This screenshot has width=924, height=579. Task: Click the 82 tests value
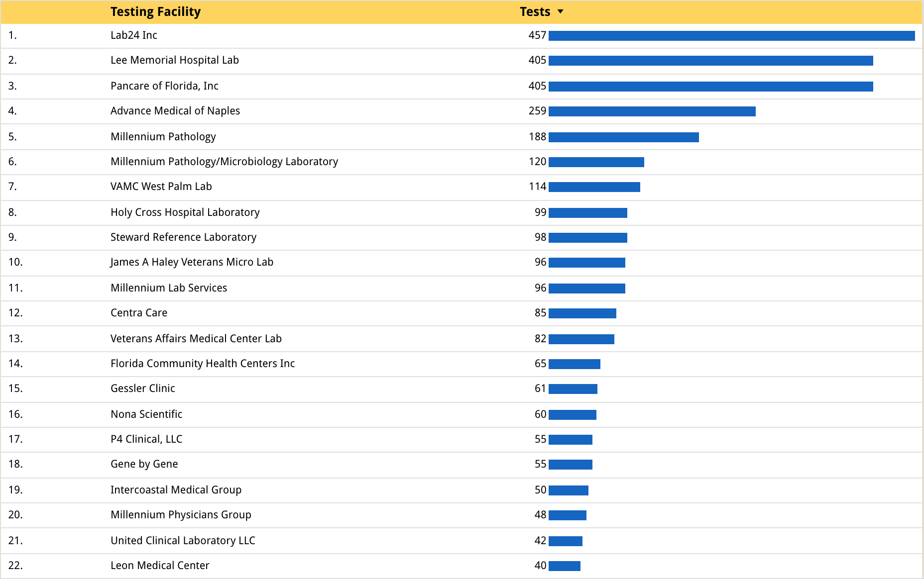pos(541,339)
